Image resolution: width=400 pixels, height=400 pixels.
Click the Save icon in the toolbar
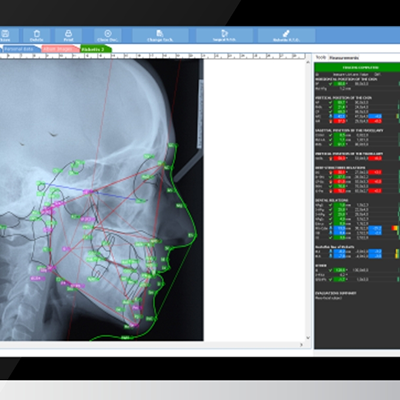(5, 35)
